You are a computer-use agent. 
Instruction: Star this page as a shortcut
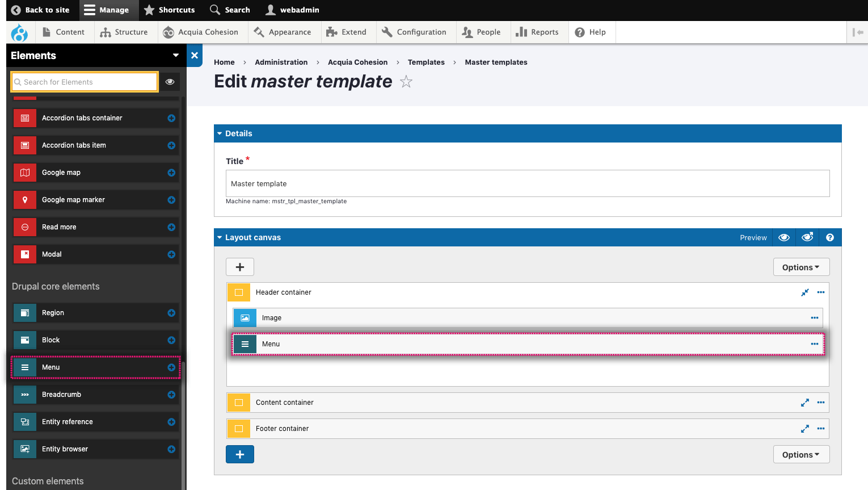click(x=406, y=82)
